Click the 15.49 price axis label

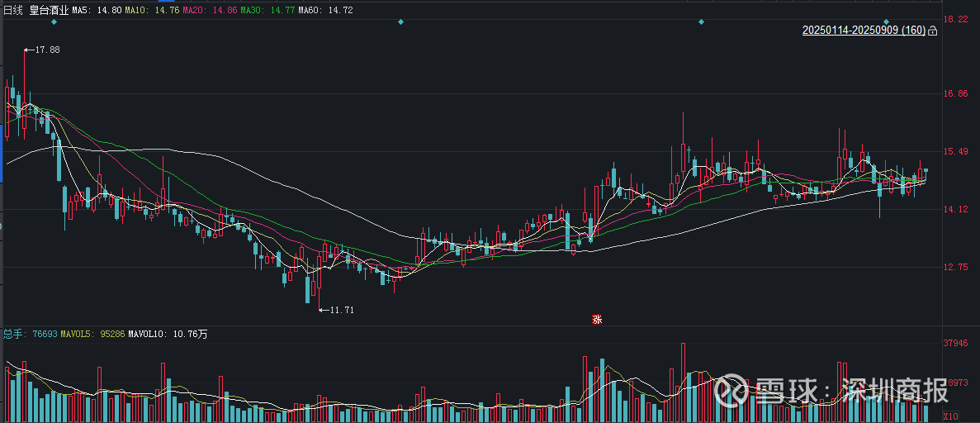[955, 151]
